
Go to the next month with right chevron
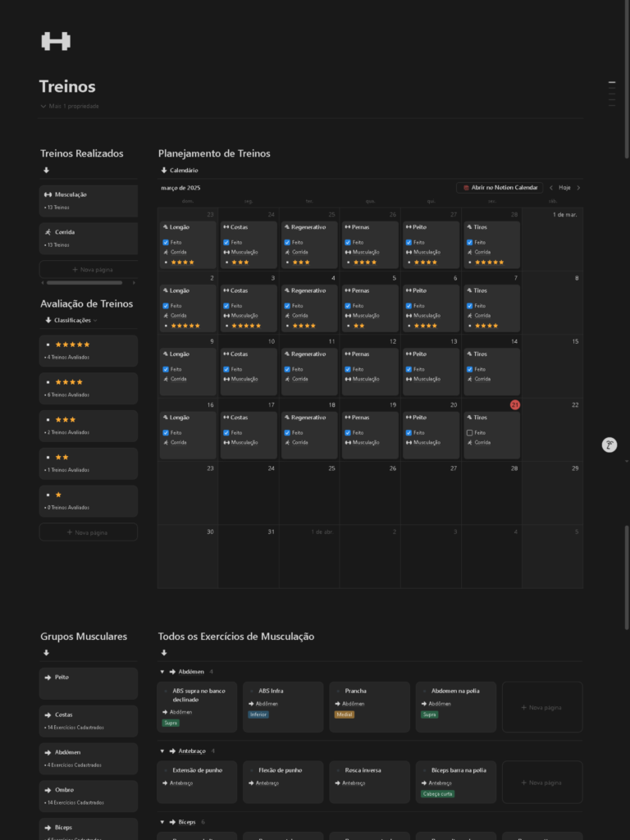click(x=578, y=188)
